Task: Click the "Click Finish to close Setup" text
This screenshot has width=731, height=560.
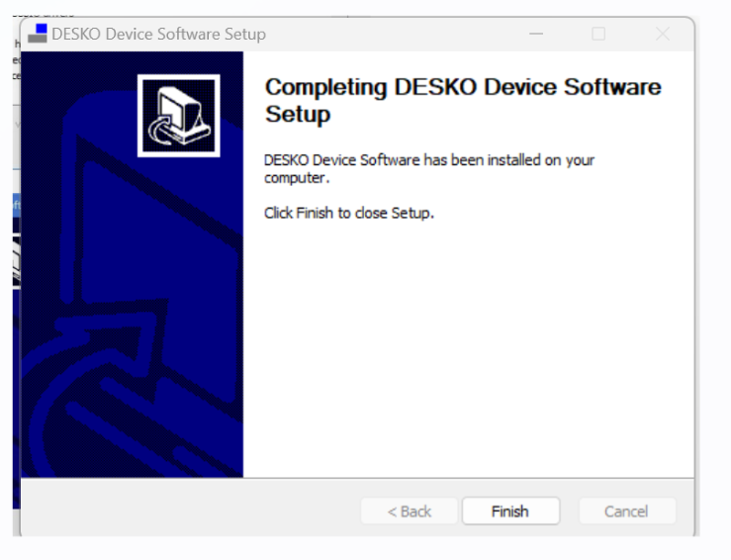Action: [349, 213]
